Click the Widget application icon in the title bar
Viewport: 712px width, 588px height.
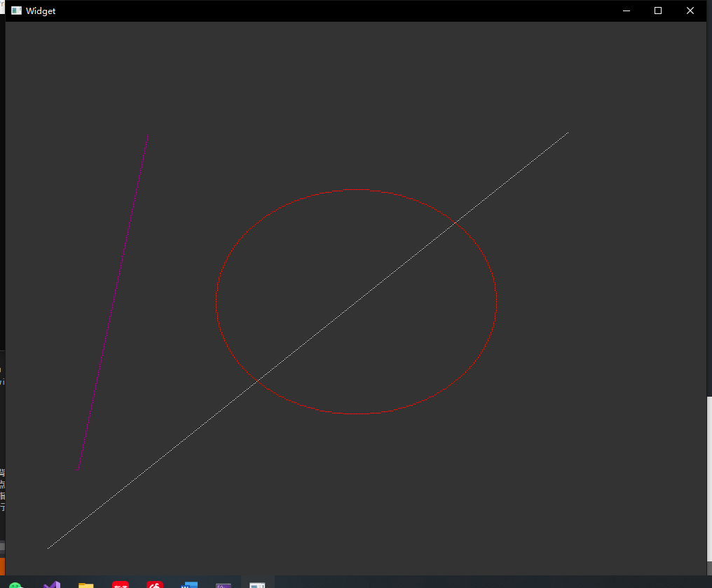15,11
